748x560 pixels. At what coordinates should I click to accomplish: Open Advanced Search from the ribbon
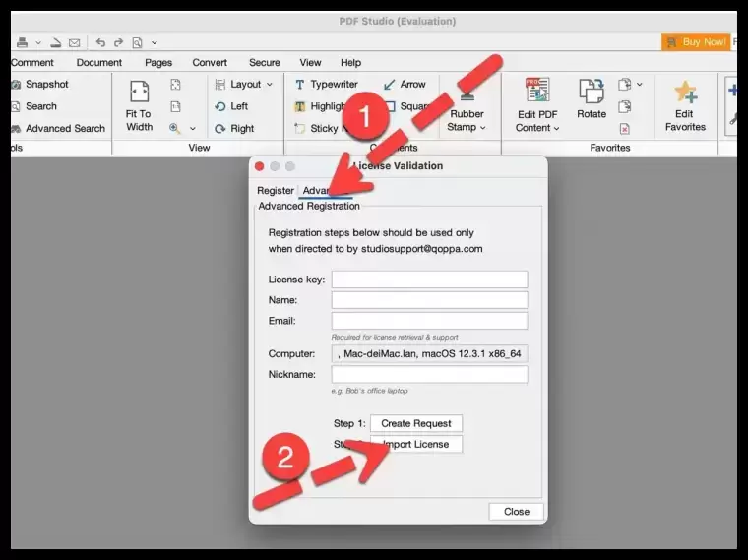[58, 128]
